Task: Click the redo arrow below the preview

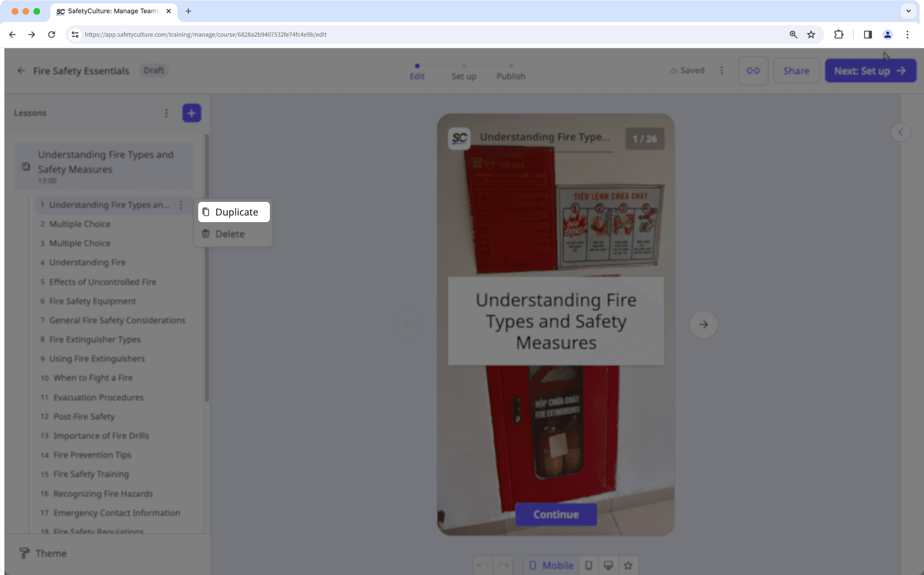Action: [502, 565]
